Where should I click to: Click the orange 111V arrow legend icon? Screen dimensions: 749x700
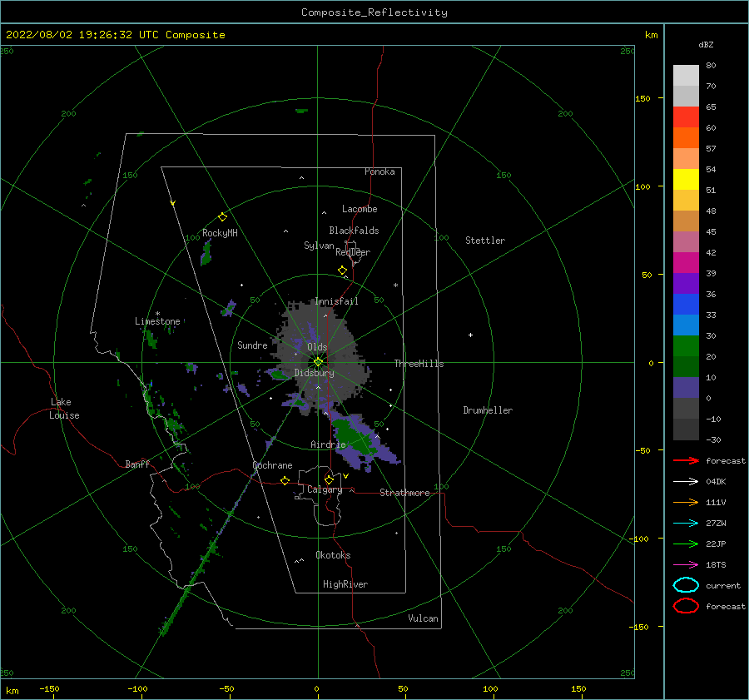686,502
